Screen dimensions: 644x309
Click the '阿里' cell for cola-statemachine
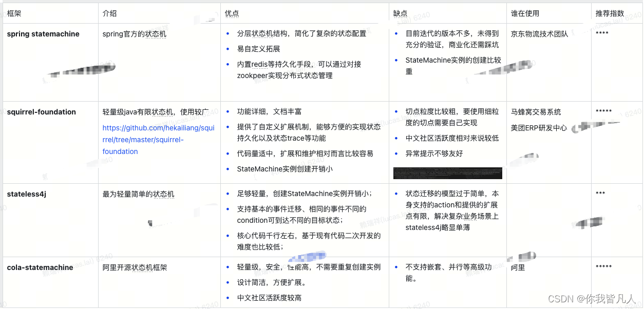tap(518, 267)
